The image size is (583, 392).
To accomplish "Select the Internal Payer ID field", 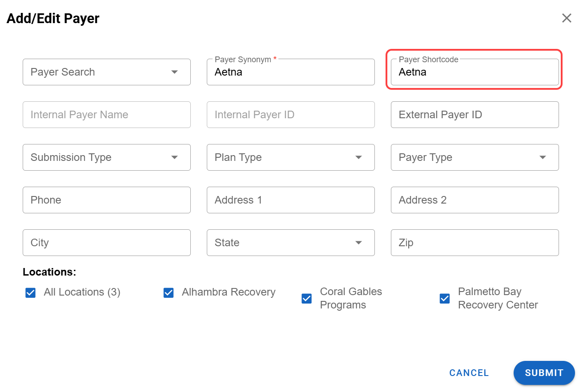I will point(291,115).
